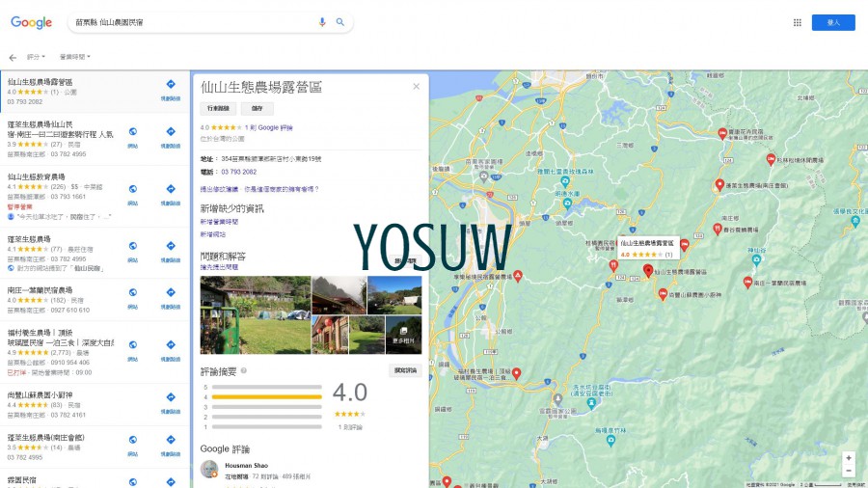Click the route planning button in panel

click(x=218, y=108)
